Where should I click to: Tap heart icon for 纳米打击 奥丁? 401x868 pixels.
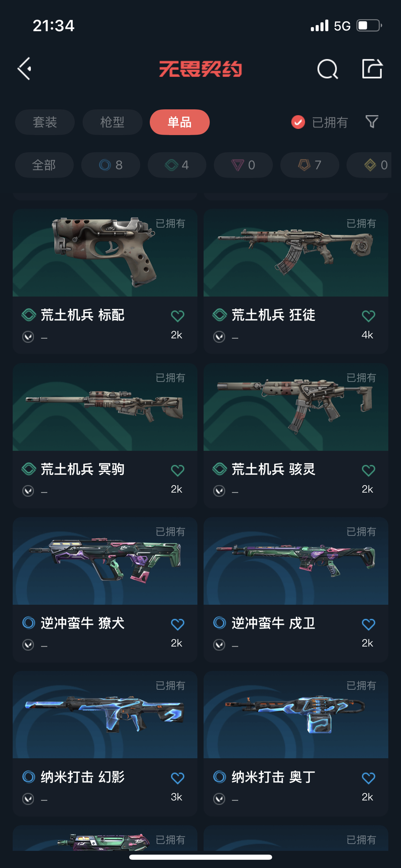click(368, 778)
